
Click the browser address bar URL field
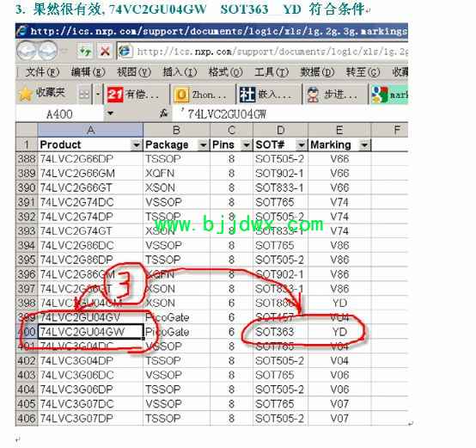[x=263, y=52]
